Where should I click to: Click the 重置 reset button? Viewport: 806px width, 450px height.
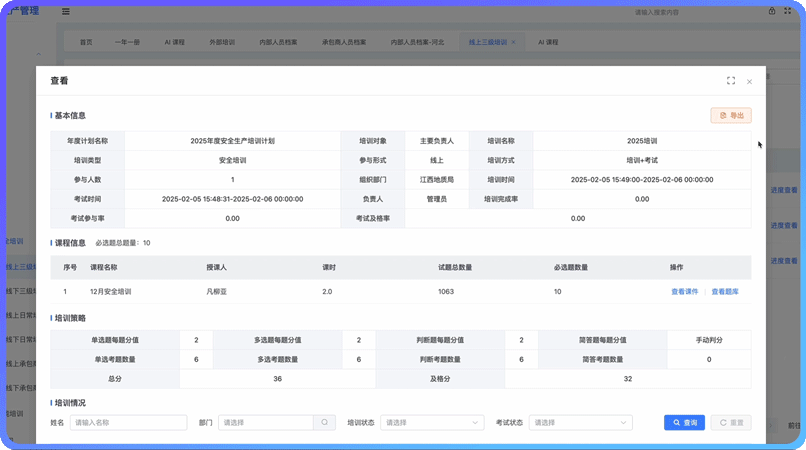point(730,423)
